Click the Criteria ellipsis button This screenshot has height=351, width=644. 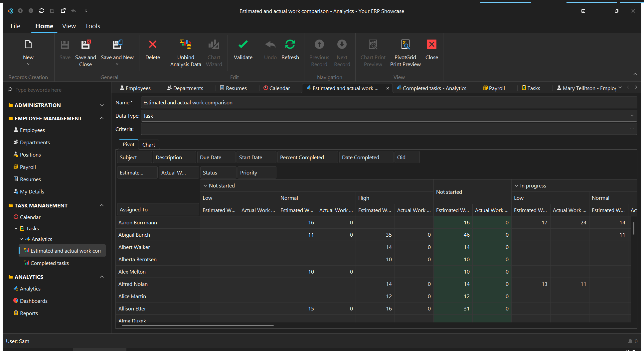point(632,129)
